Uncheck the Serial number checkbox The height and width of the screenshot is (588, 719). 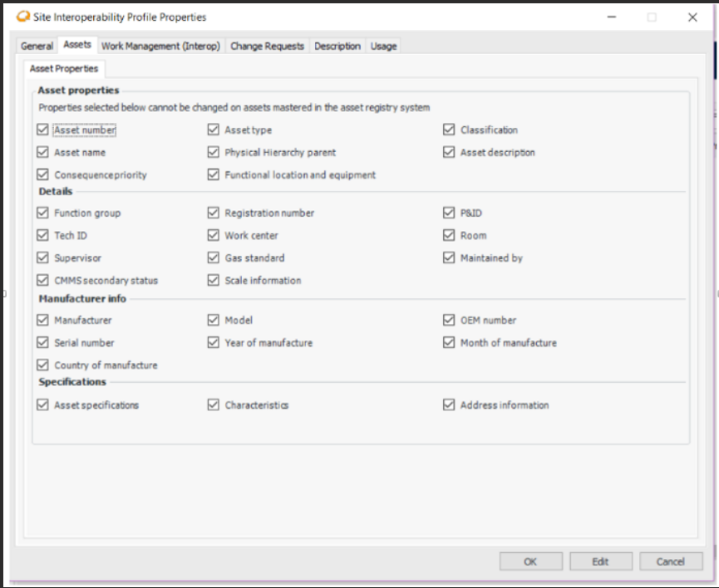[42, 342]
